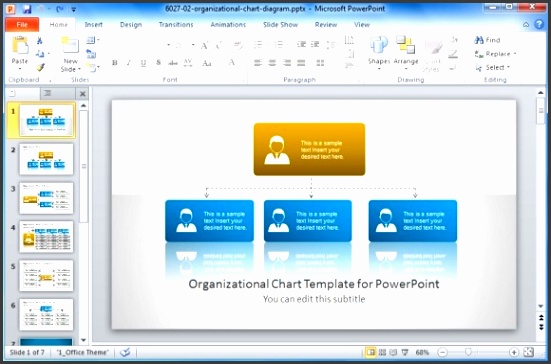Click the zoom in plus button
Screen dimensions: 551x364
click(x=514, y=352)
